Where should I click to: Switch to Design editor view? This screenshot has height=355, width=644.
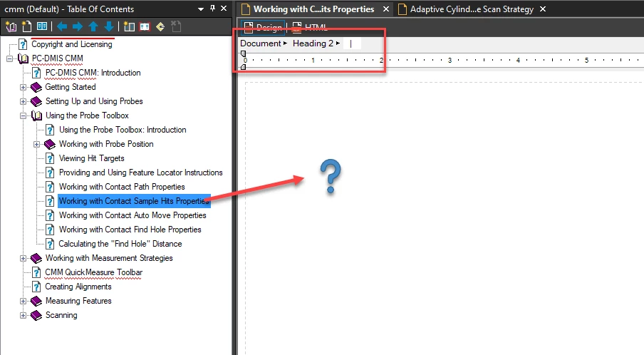point(263,28)
